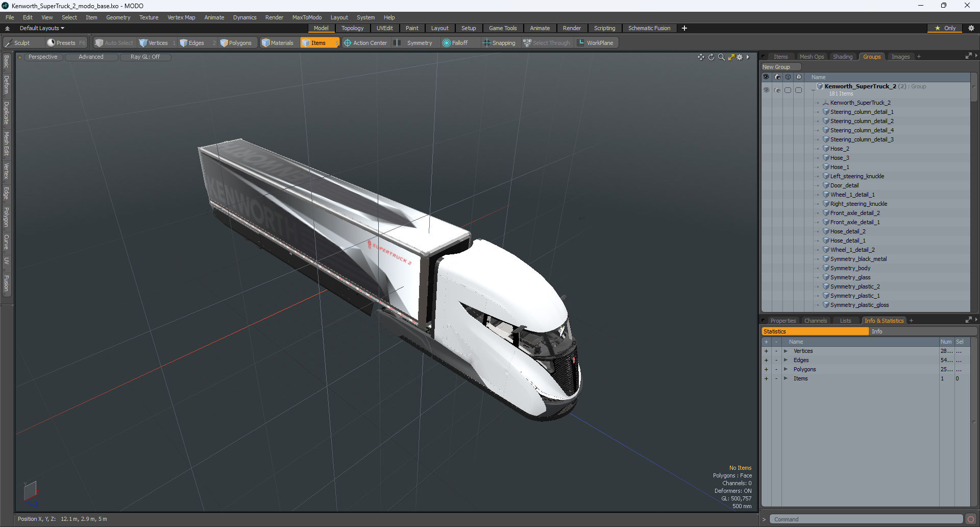Viewport: 980px width, 527px height.
Task: Toggle Snapping
Action: (499, 43)
